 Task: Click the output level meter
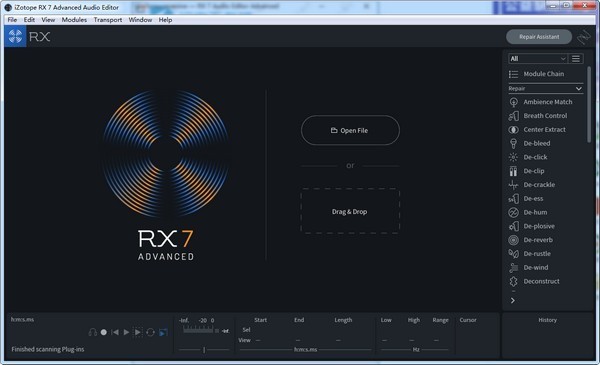point(198,329)
